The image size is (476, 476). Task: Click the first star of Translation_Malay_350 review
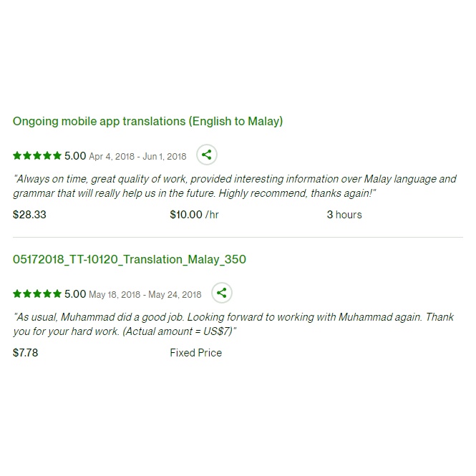(x=17, y=293)
